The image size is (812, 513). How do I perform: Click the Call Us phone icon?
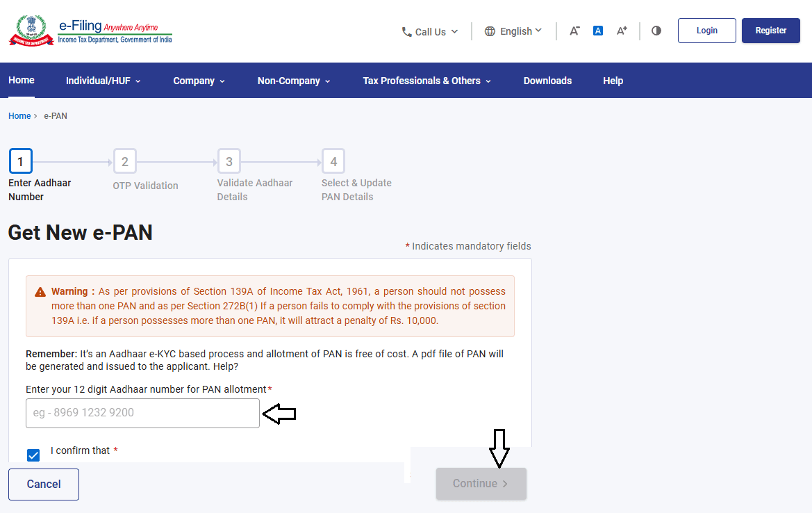pos(405,31)
